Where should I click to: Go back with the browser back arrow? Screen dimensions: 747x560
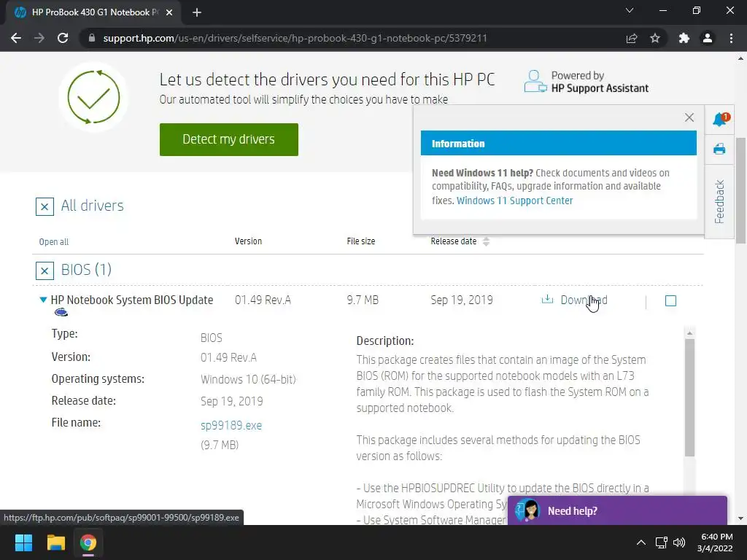tap(16, 38)
